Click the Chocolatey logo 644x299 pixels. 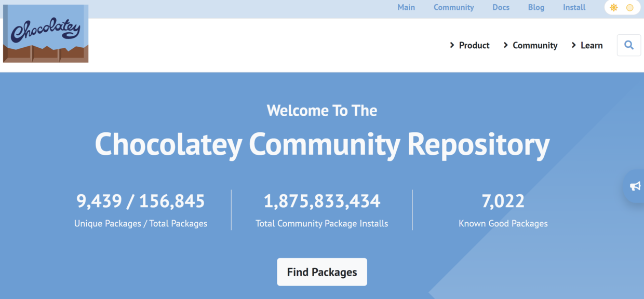[46, 34]
